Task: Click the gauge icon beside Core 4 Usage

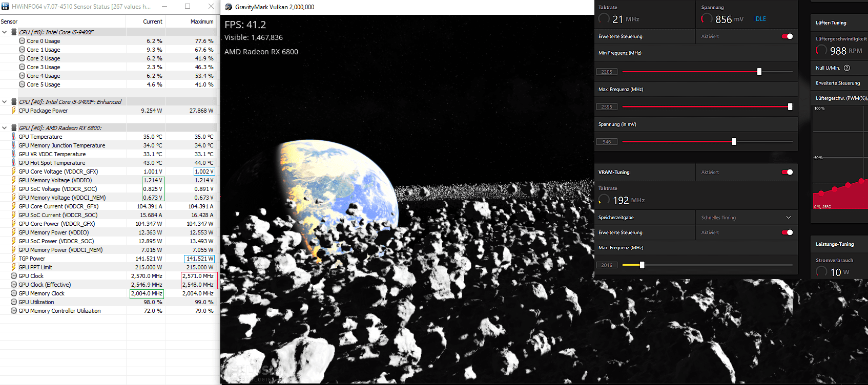Action: tap(22, 76)
